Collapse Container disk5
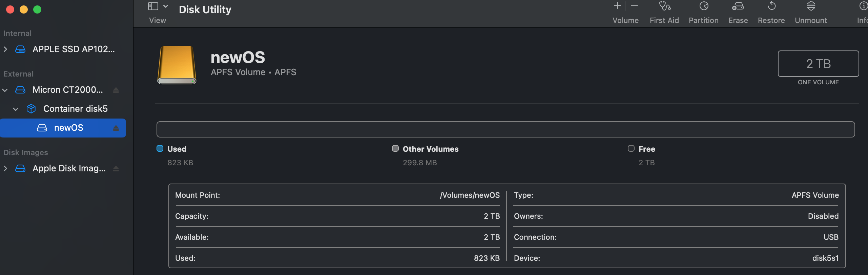 click(16, 109)
